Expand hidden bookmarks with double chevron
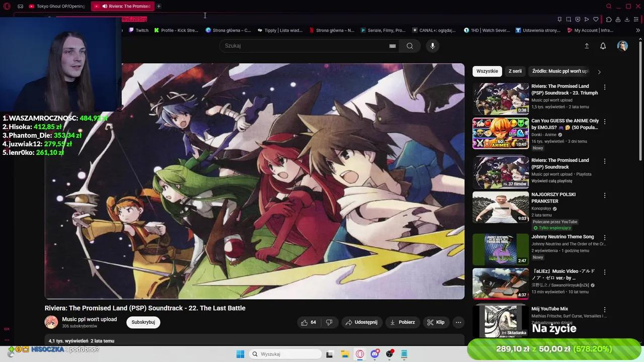 (638, 30)
